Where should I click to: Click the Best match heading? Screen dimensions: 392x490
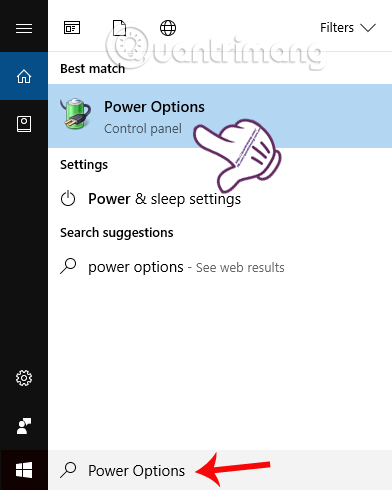(x=93, y=69)
